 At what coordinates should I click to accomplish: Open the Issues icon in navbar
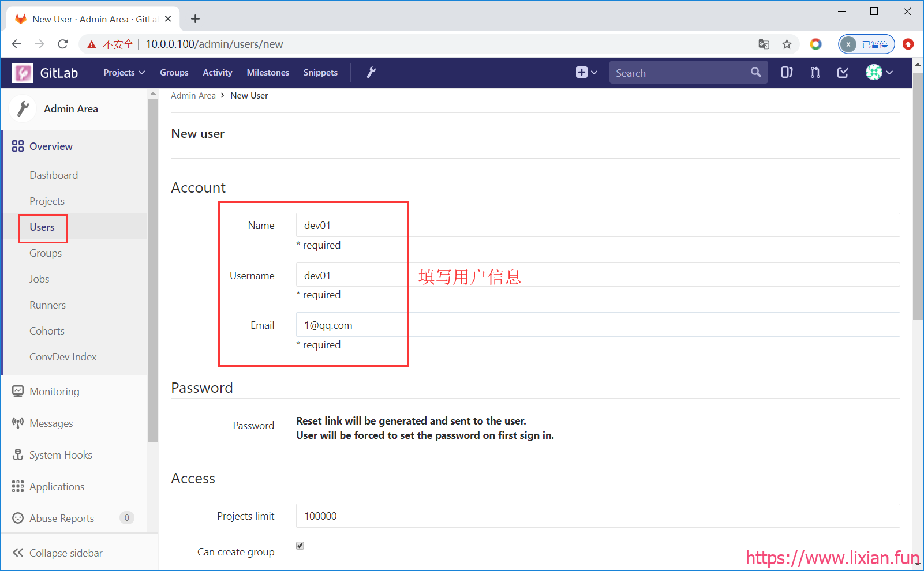click(x=787, y=73)
